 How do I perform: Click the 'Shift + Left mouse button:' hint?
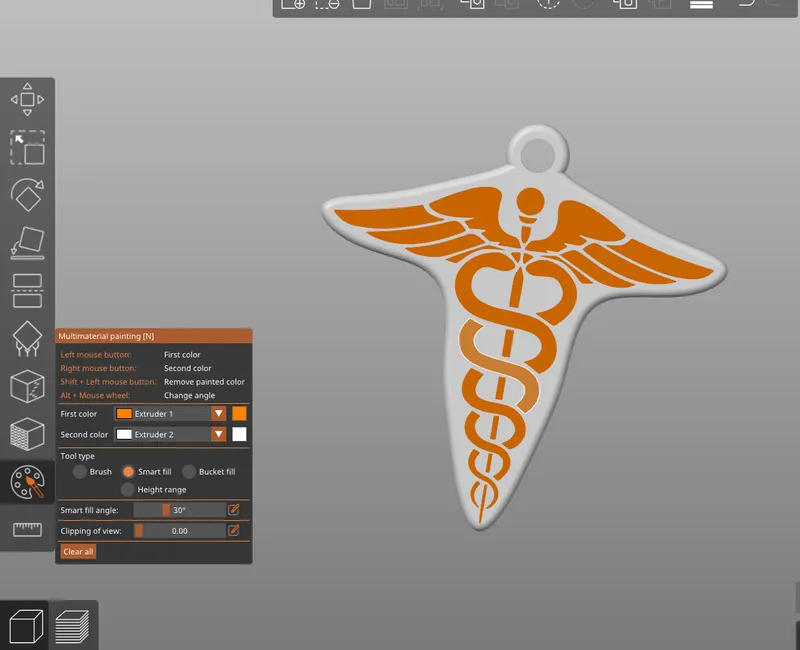108,382
